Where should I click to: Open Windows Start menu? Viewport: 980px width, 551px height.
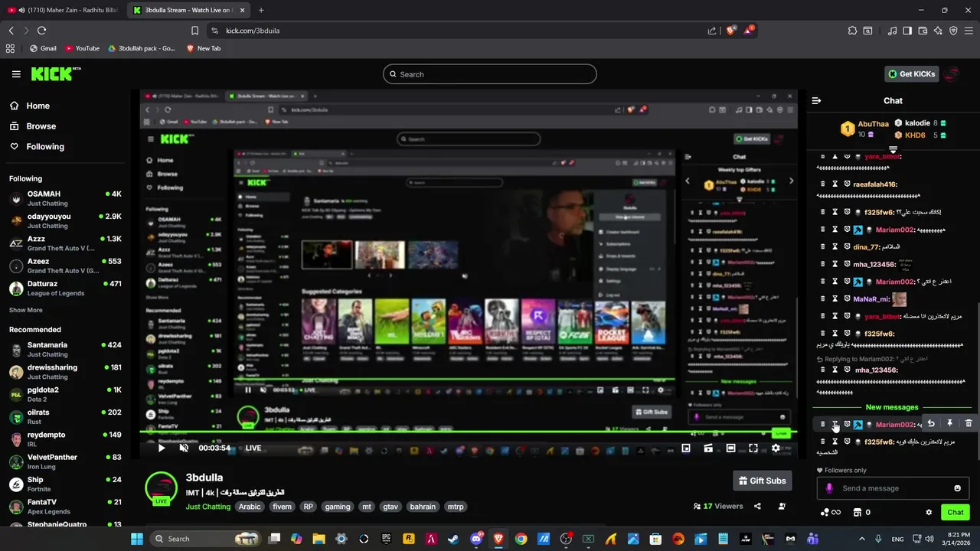(x=137, y=539)
